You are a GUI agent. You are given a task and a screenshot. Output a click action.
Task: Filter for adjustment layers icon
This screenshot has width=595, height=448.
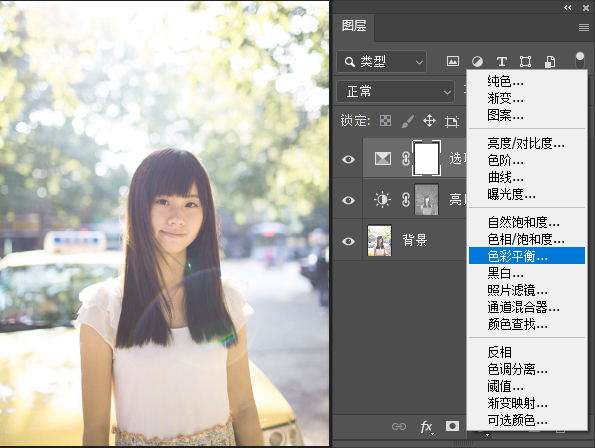(x=477, y=61)
